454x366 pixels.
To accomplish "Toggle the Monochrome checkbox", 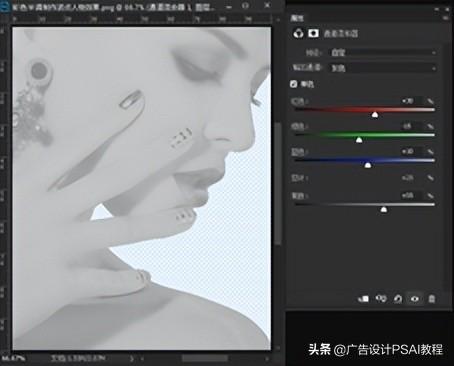I will coord(293,84).
